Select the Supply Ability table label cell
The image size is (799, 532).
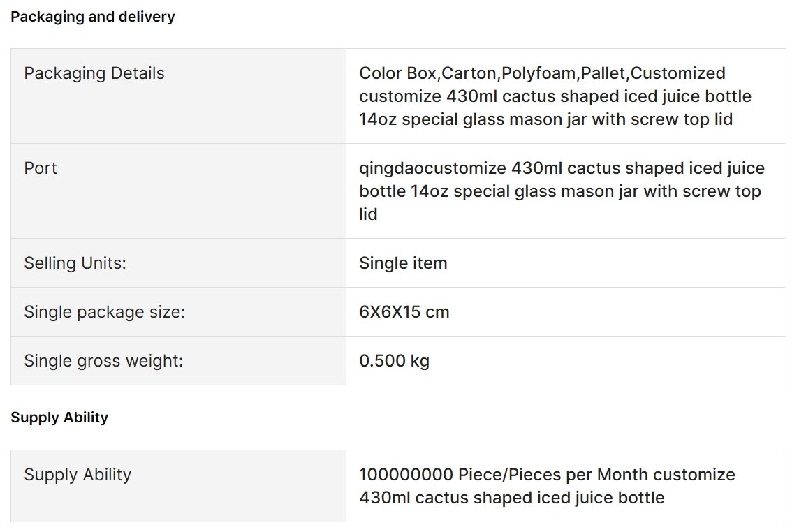(178, 486)
